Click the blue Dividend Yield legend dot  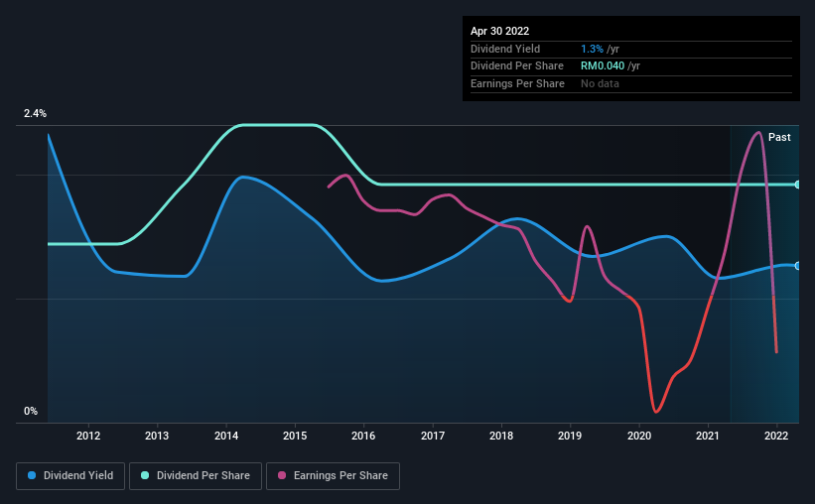click(32, 475)
